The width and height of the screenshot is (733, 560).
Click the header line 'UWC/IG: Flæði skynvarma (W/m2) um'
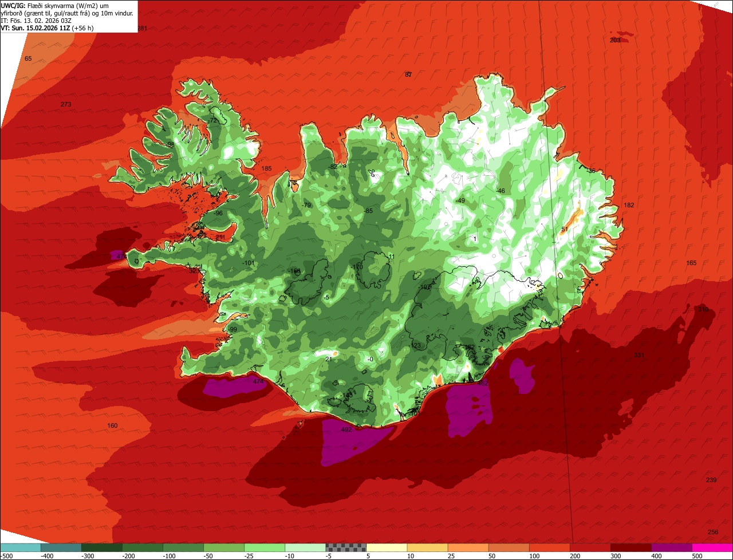pos(54,5)
